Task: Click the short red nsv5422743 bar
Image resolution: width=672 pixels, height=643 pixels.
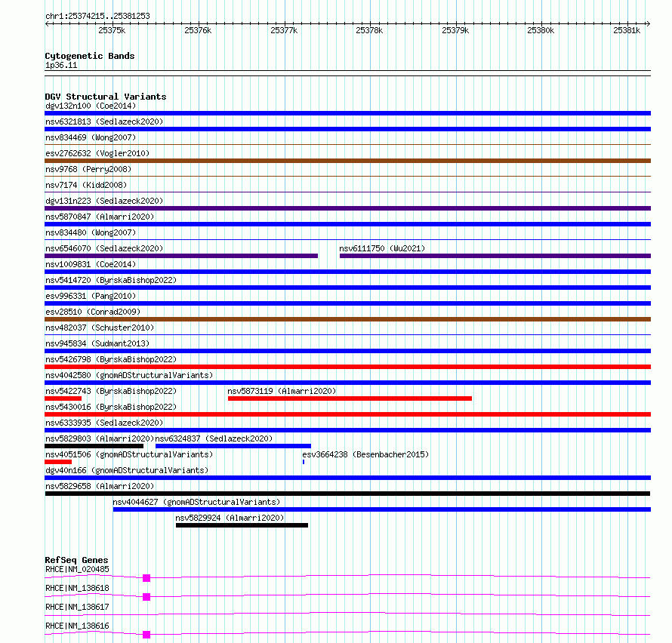Action: pyautogui.click(x=63, y=398)
